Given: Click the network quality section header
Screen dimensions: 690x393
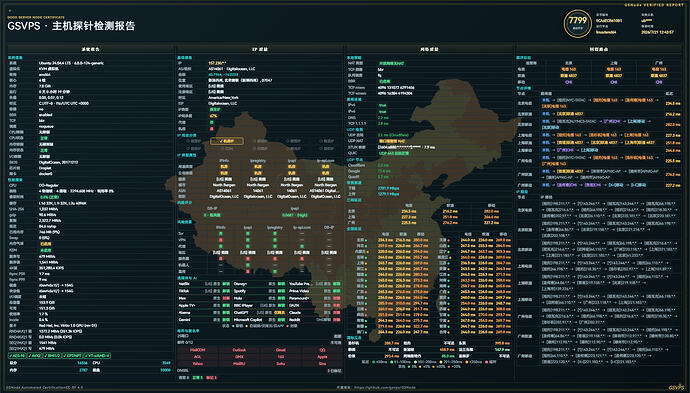Looking at the screenshot, I should click(x=429, y=49).
